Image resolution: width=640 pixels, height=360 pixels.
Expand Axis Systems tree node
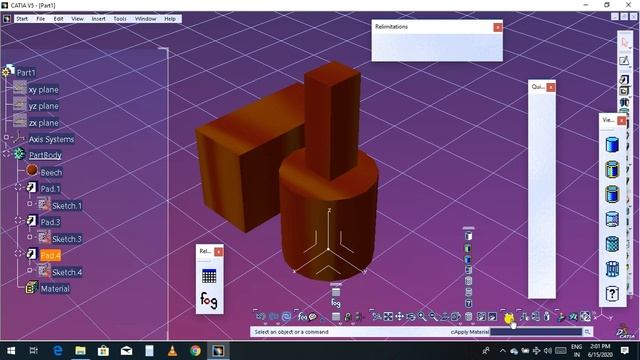(6, 138)
